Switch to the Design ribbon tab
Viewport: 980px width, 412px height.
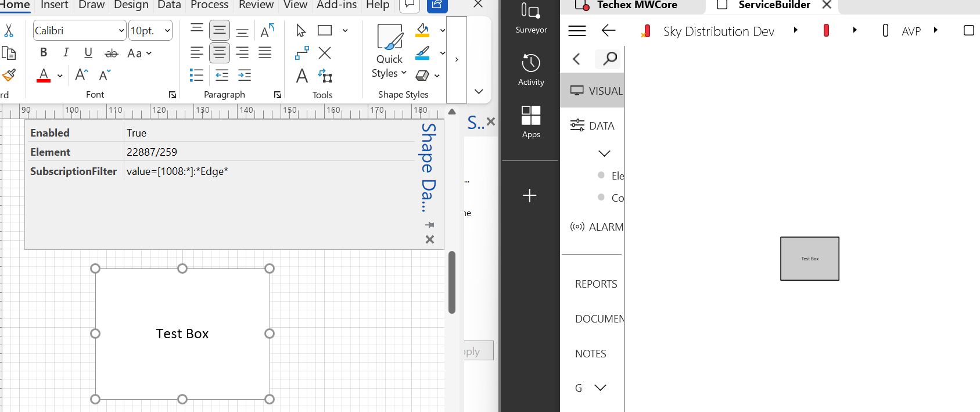click(131, 5)
